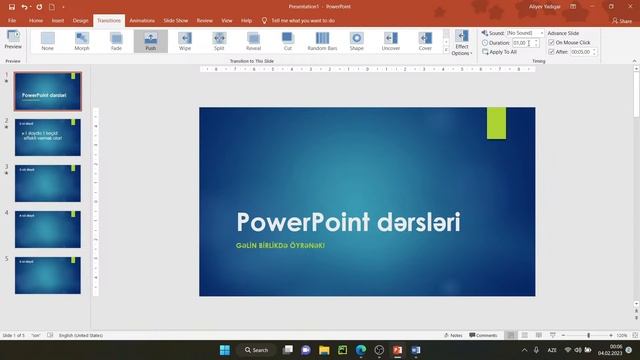Show hidden system tray icons

pyautogui.click(x=524, y=350)
